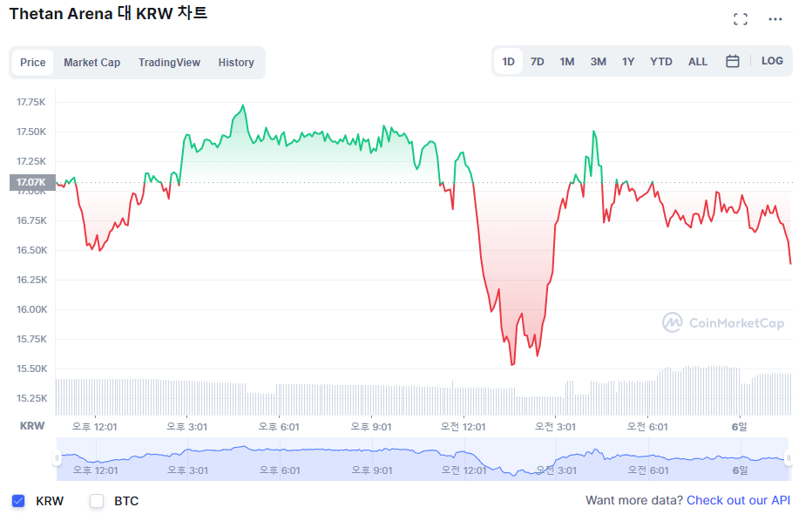Switch to the TradingView tab
This screenshot has height=521, width=812.
tap(169, 63)
